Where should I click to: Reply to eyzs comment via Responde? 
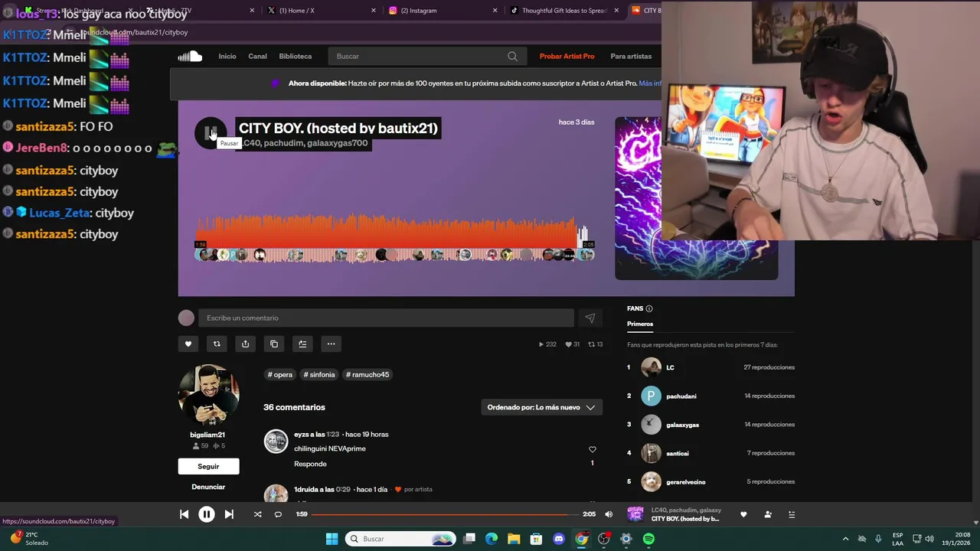point(310,464)
